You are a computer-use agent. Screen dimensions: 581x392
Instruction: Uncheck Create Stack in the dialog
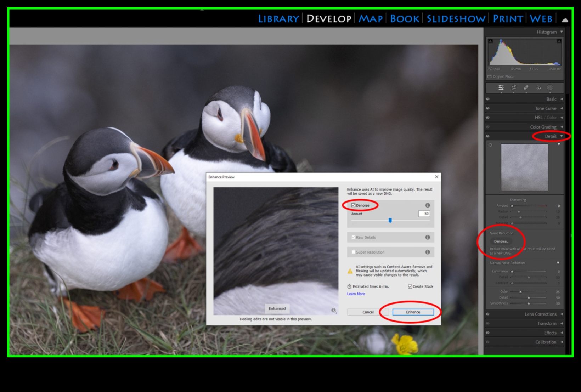click(410, 286)
